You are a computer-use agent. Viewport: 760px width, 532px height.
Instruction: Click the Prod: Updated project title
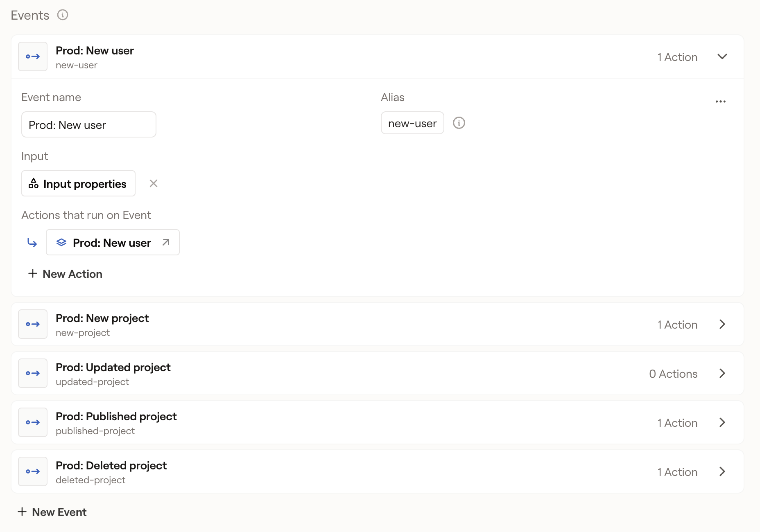tap(113, 367)
